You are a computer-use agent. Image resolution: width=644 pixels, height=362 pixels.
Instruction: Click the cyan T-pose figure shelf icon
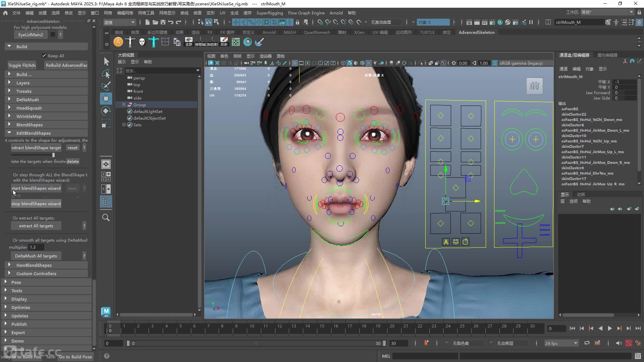click(x=153, y=42)
